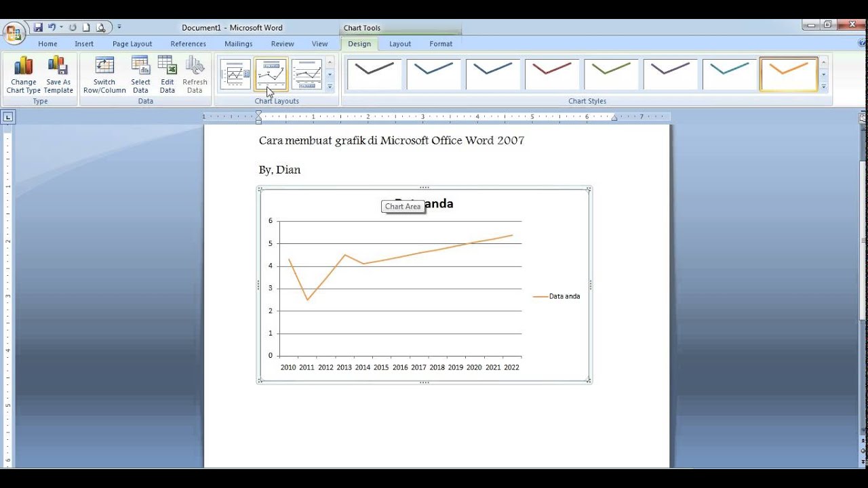Edit the chart data
868x488 pixels.
pyautogui.click(x=167, y=75)
